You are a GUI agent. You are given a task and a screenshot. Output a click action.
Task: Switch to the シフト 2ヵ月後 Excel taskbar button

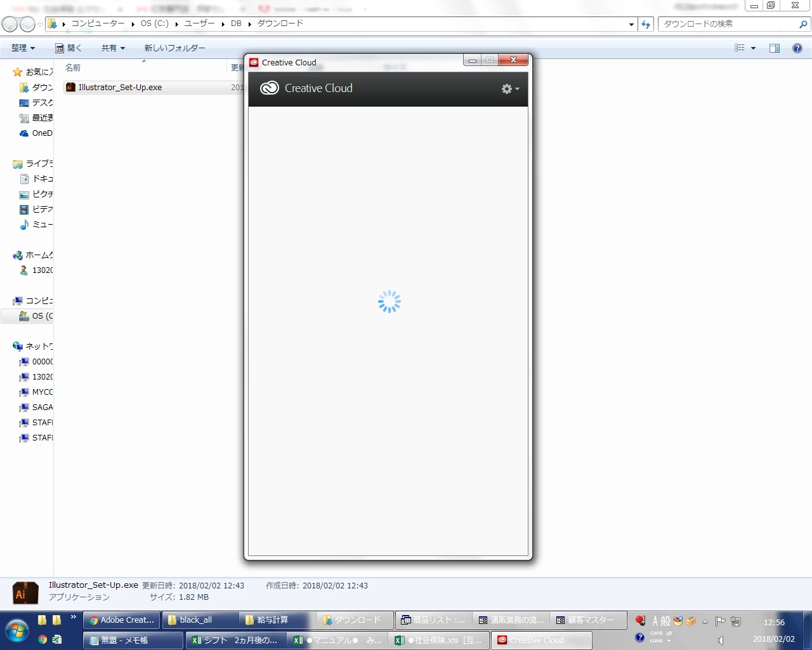coord(236,640)
